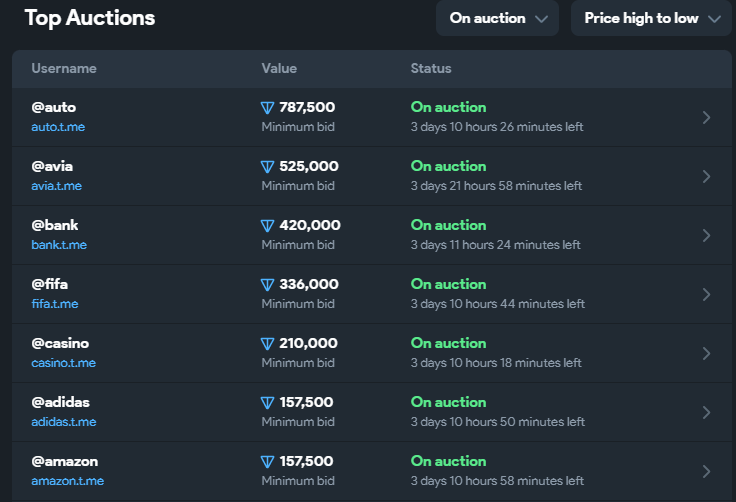
Task: Expand the @bank auction row arrow
Action: 707,235
